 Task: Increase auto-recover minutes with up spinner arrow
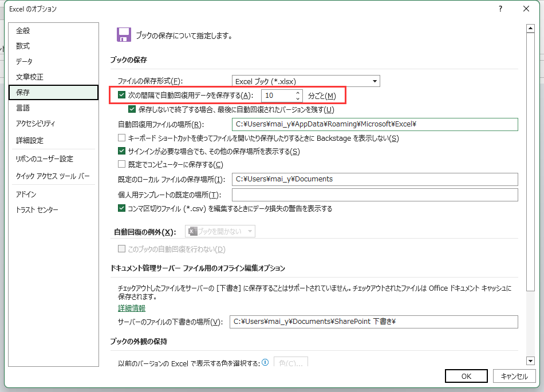[298, 93]
